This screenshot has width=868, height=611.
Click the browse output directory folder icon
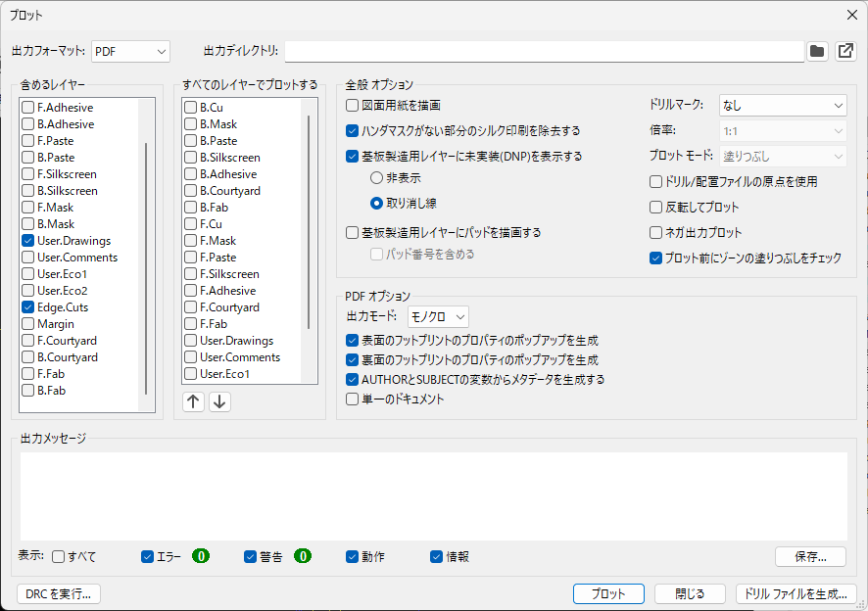pos(817,51)
